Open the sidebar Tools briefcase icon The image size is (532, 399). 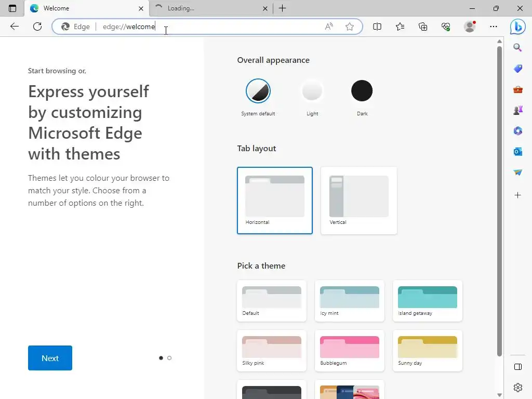coord(518,89)
